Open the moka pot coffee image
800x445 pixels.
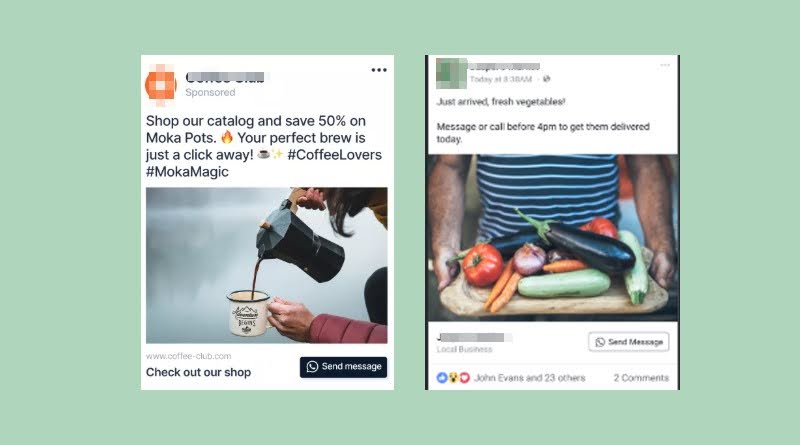pos(266,265)
